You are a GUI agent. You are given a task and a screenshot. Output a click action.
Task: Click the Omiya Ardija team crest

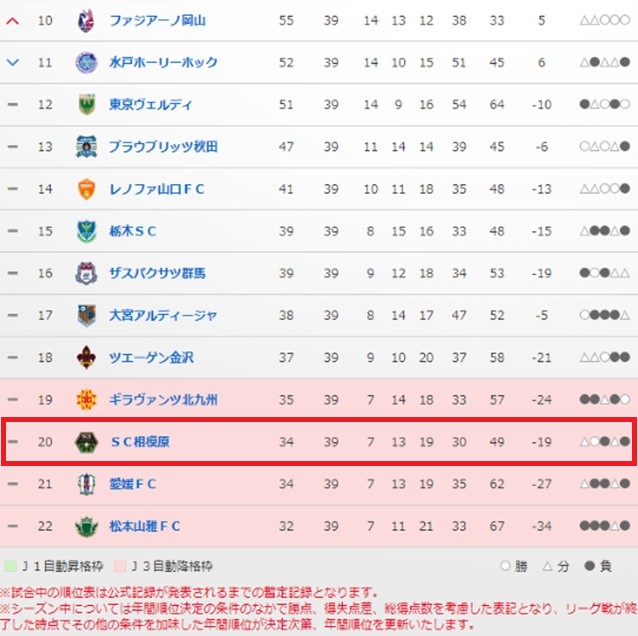coord(86,315)
